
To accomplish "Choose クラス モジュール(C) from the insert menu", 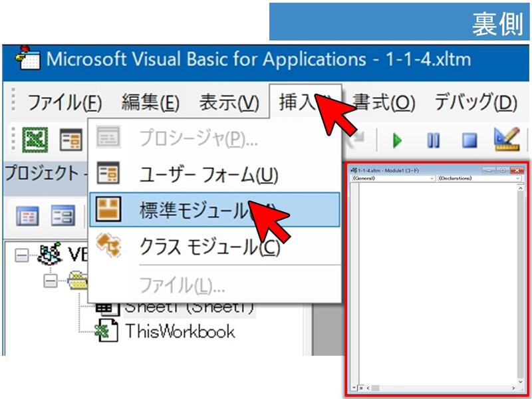I will click(x=214, y=247).
